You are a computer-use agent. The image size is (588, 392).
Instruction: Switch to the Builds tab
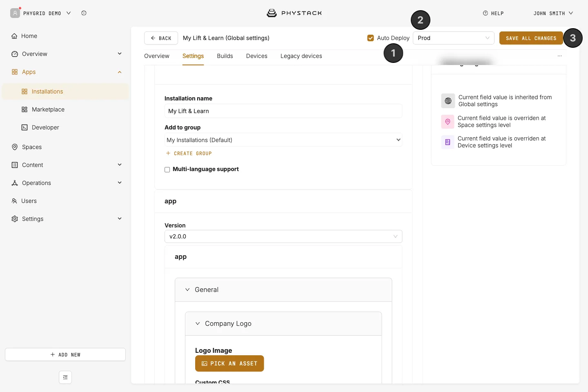[x=225, y=56]
